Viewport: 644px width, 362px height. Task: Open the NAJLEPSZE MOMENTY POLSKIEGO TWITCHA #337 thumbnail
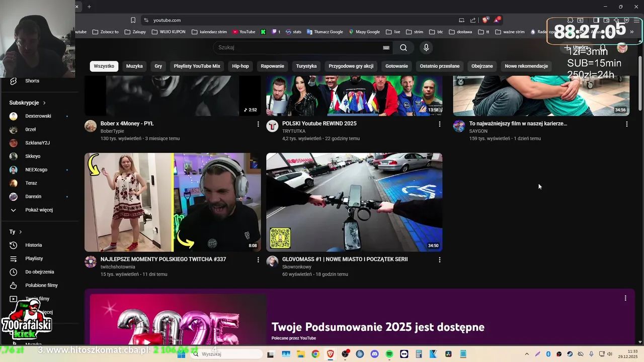173,202
